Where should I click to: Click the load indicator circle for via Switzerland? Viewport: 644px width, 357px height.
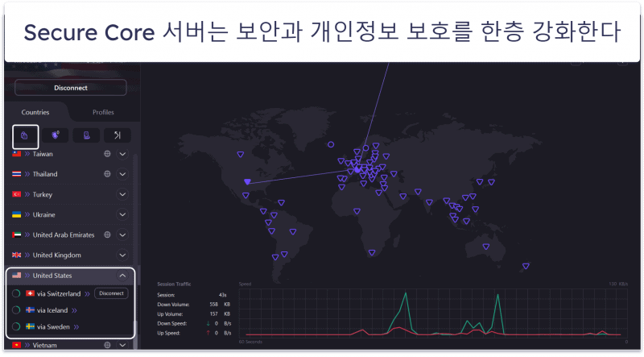pyautogui.click(x=16, y=293)
